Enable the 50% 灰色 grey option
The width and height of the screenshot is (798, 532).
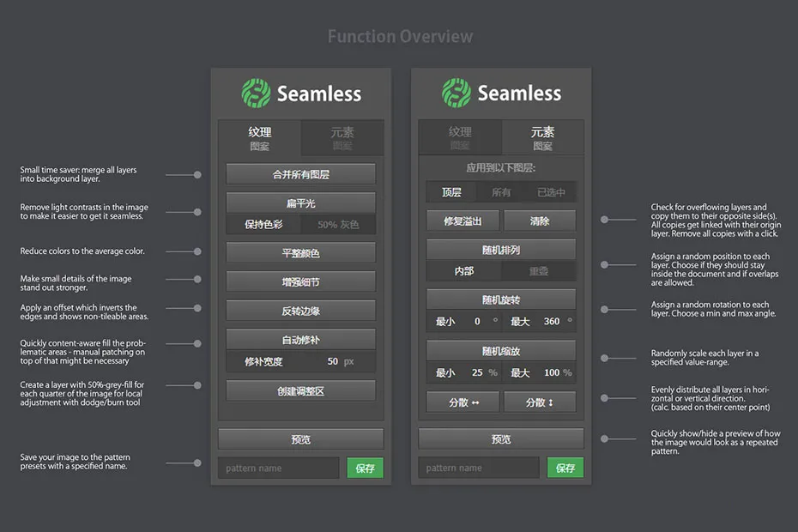(338, 225)
